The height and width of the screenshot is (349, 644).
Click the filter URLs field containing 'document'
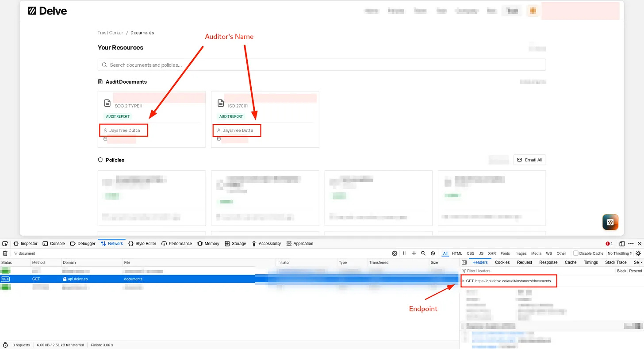[x=201, y=253]
